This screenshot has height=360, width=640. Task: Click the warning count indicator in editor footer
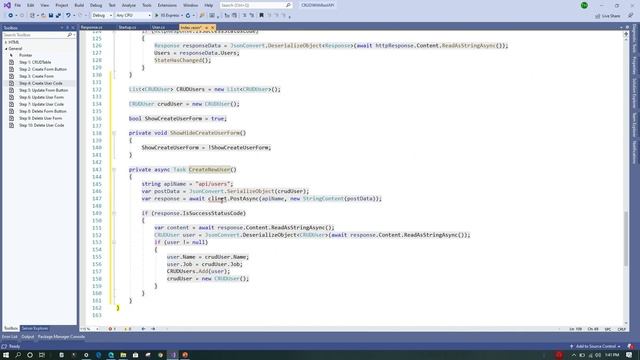(127, 329)
